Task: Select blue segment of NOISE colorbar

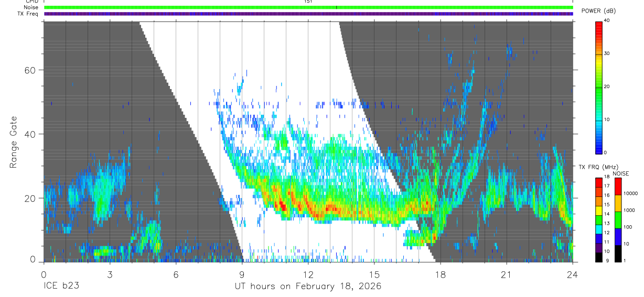Action: point(618,237)
